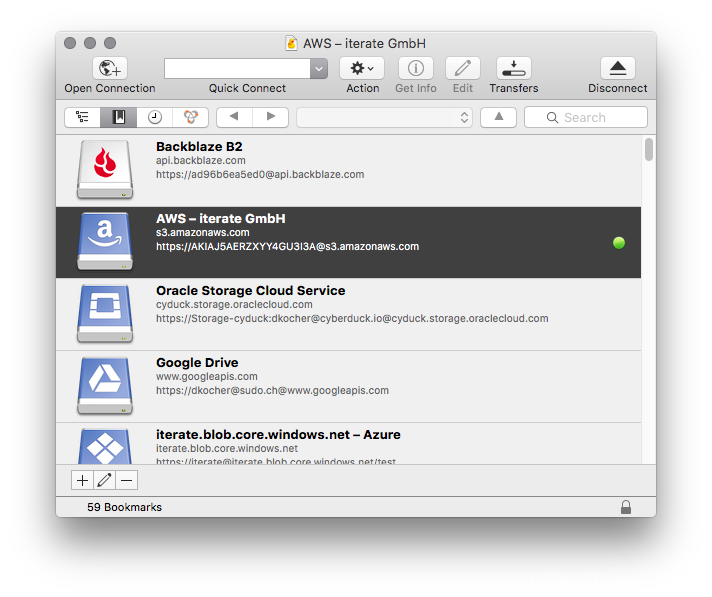The height and width of the screenshot is (597, 712).
Task: Select the AWS Amazon drive icon
Action: point(105,241)
